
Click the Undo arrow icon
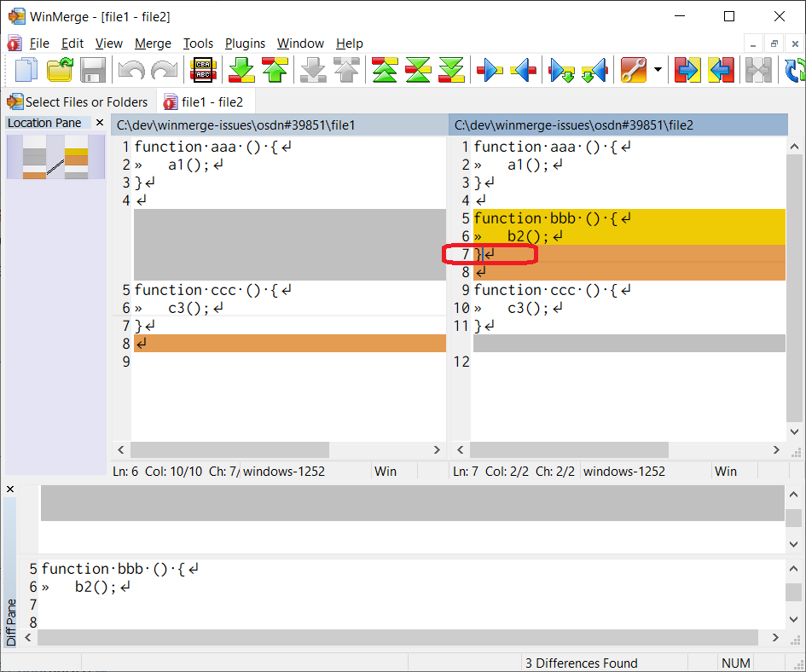click(x=130, y=71)
